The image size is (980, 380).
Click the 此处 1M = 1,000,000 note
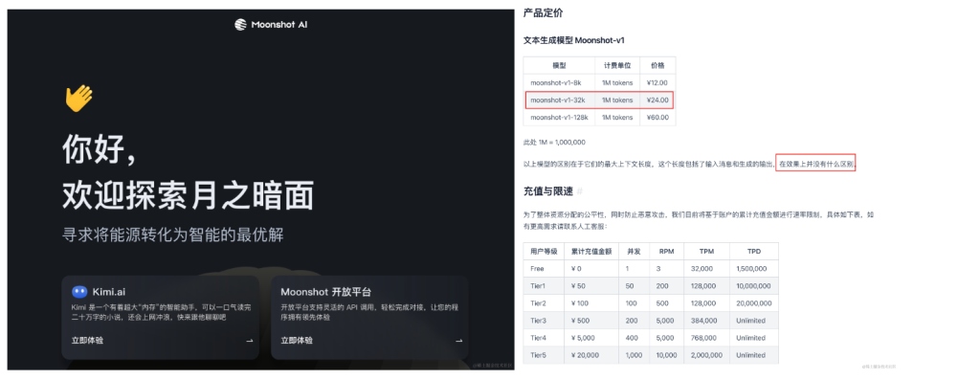point(554,143)
